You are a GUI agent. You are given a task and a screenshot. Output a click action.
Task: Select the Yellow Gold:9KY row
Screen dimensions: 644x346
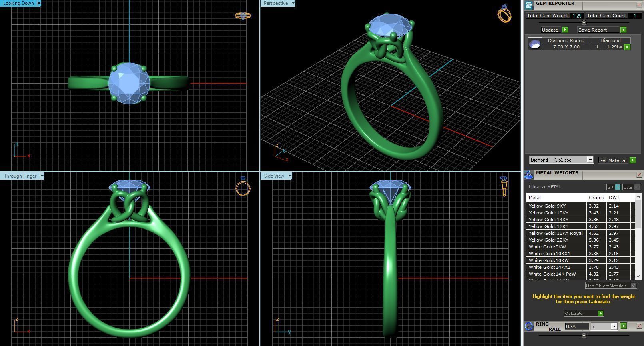[580, 206]
